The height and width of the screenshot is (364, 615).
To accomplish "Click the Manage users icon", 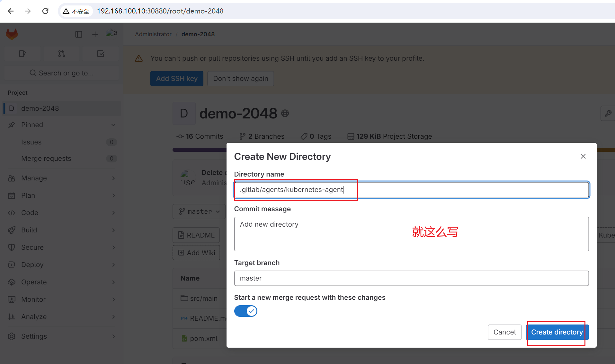I will (12, 178).
